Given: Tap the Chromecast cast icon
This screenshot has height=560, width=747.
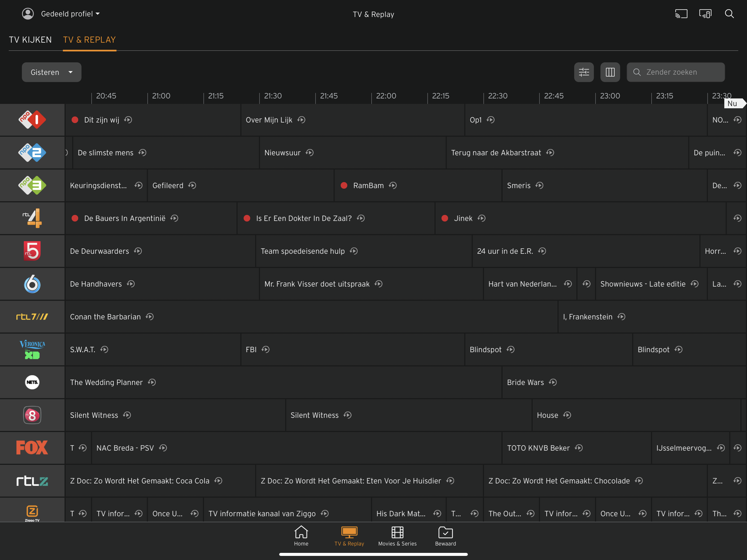Looking at the screenshot, I should point(681,14).
